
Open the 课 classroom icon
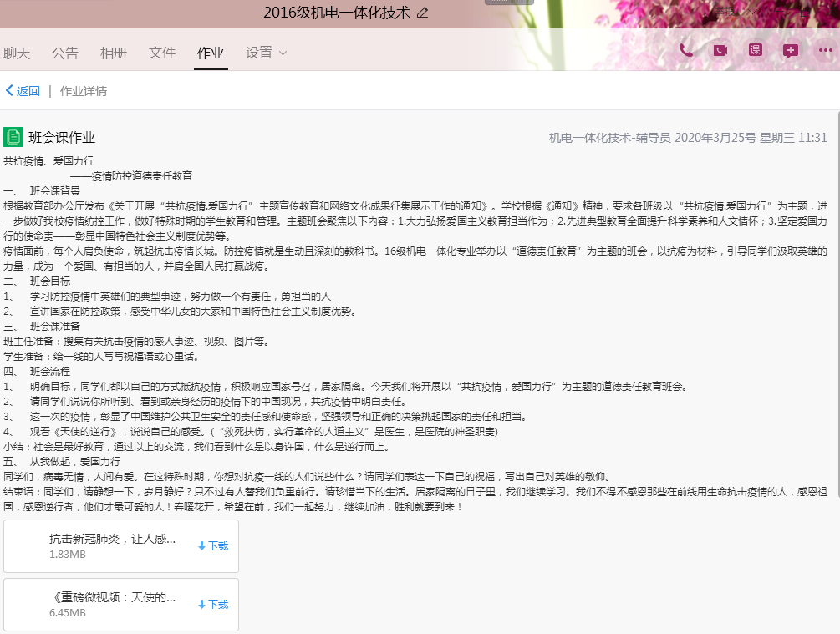(x=756, y=50)
